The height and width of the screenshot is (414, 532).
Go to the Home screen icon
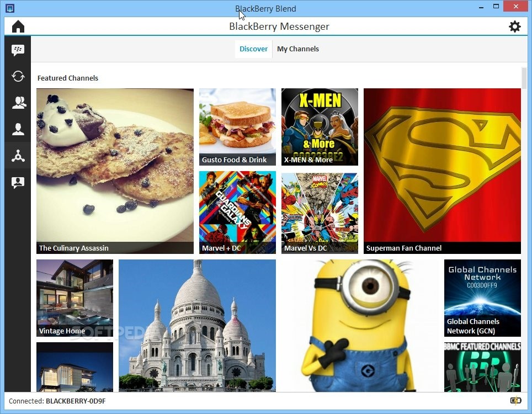(x=18, y=26)
